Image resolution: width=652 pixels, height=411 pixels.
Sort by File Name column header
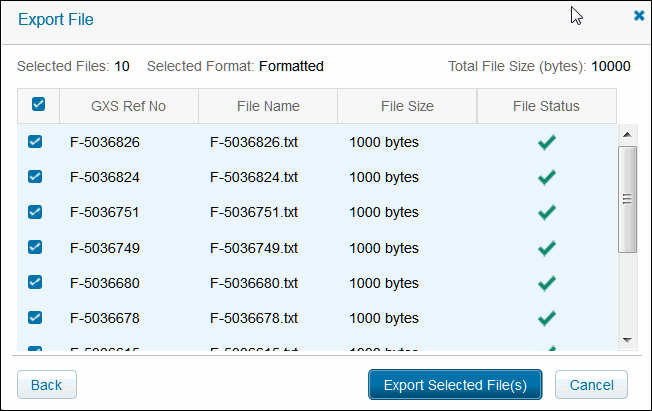pyautogui.click(x=268, y=106)
